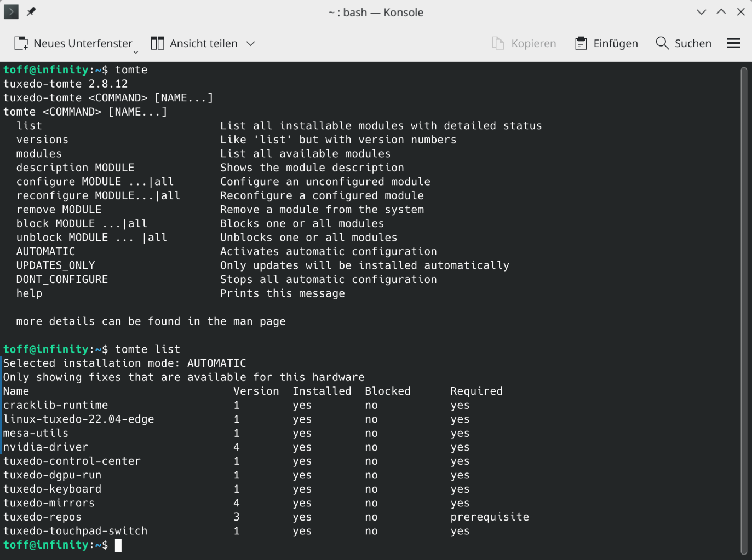Open the hamburger menu
752x560 pixels.
click(733, 43)
